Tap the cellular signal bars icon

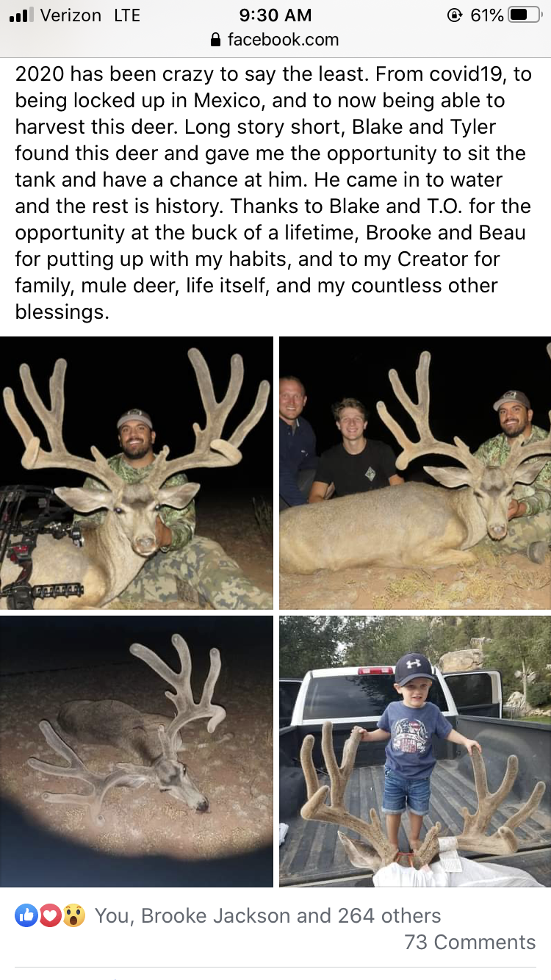[x=21, y=15]
